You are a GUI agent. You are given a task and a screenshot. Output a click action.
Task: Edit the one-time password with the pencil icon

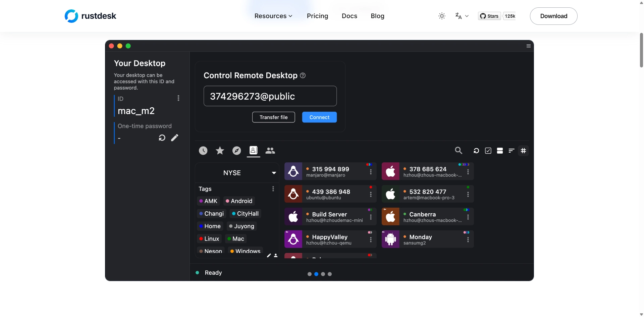tap(175, 138)
